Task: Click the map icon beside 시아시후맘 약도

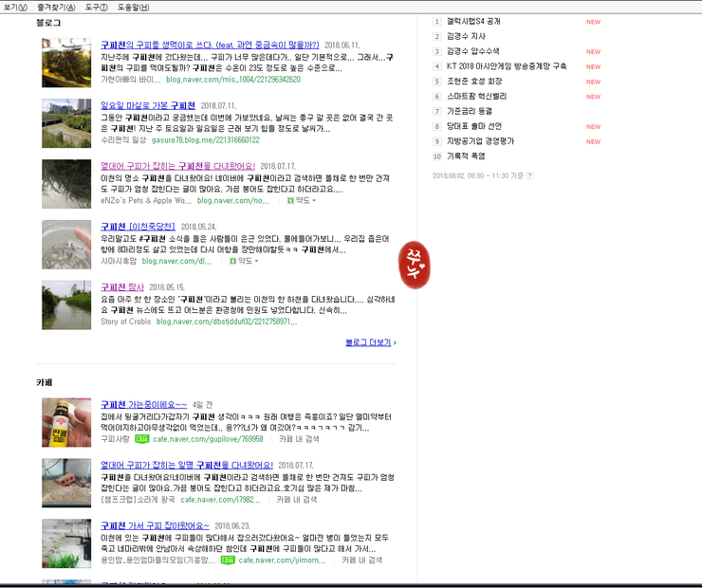Action: click(x=232, y=261)
